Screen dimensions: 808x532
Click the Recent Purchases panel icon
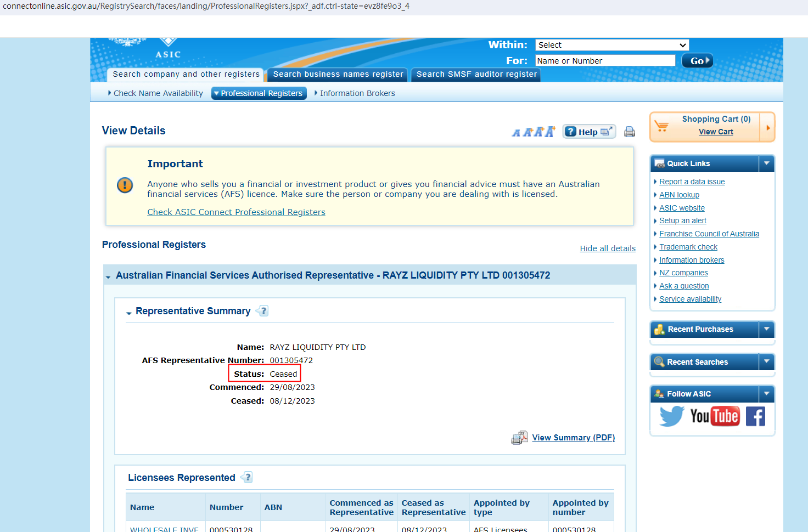click(660, 329)
